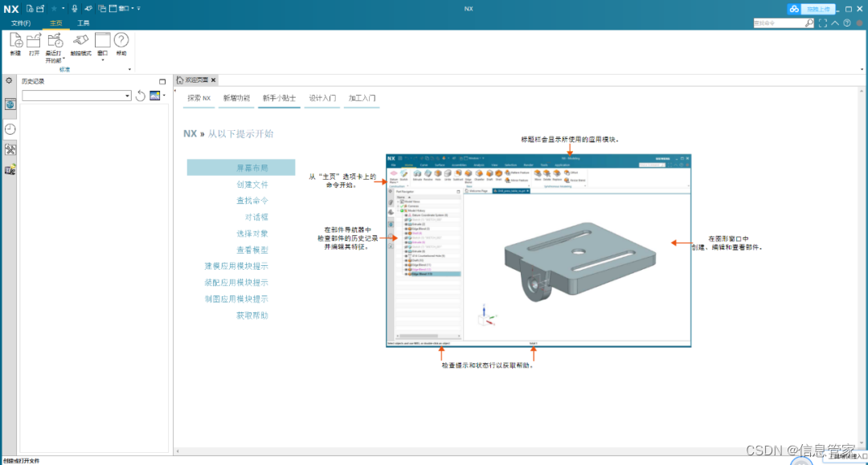Click the history thumbnail view image icon

pos(154,96)
